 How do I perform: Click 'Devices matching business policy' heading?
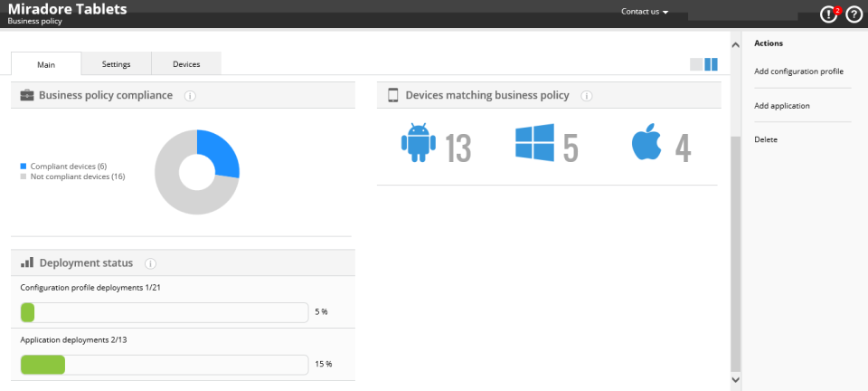click(x=487, y=95)
